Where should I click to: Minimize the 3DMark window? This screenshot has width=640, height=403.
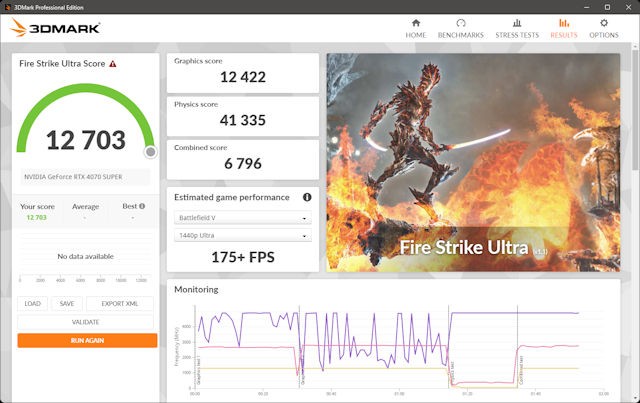(x=587, y=7)
